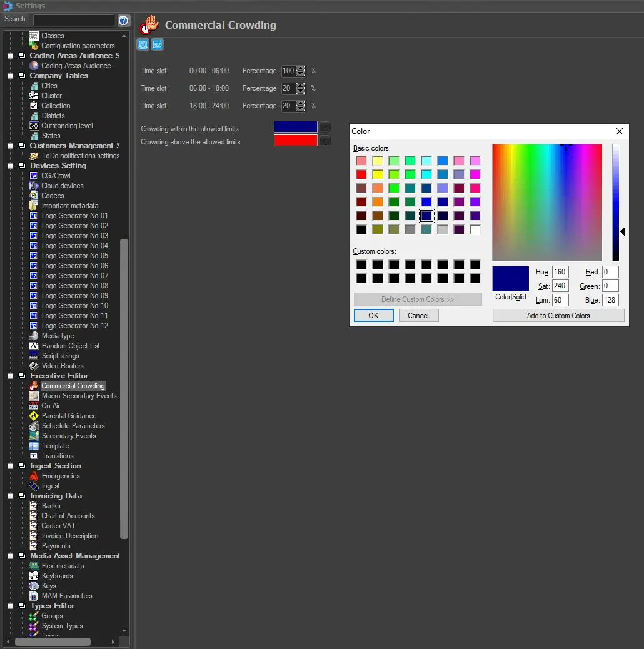
Task: Click Add to Custom Colors button
Action: (558, 316)
